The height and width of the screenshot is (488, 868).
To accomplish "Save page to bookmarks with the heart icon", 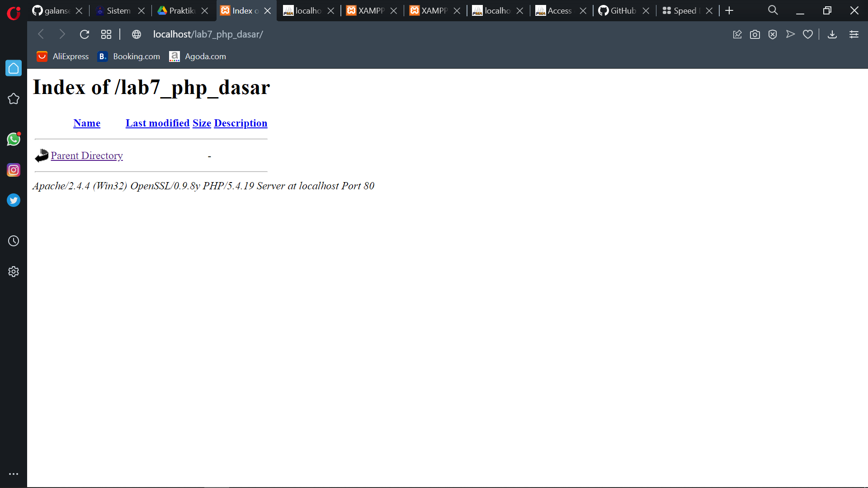I will (x=808, y=34).
